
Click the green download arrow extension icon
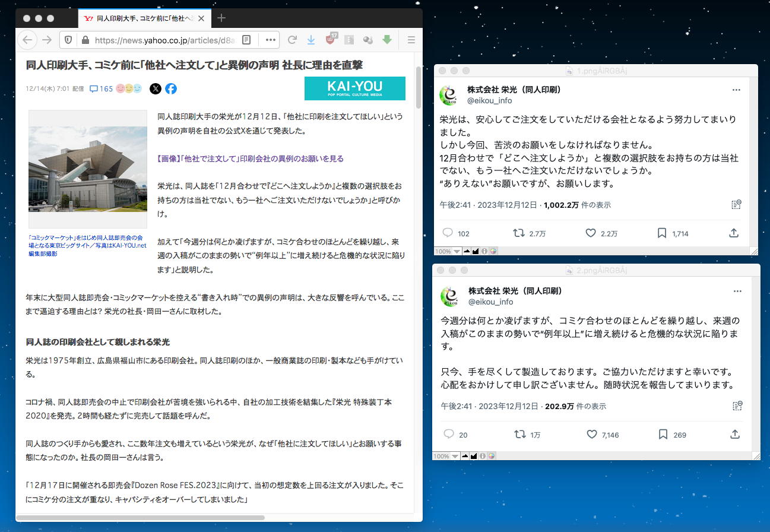(x=386, y=40)
